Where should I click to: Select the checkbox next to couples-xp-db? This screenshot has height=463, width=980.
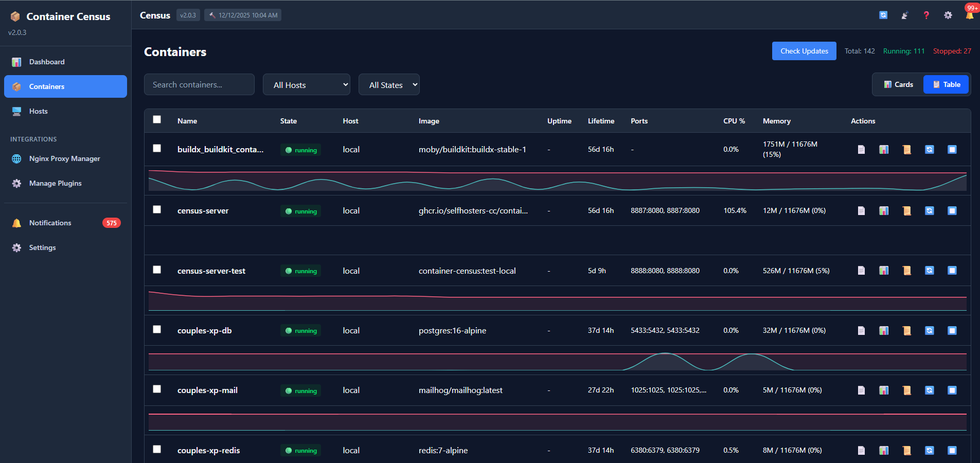[x=157, y=329]
